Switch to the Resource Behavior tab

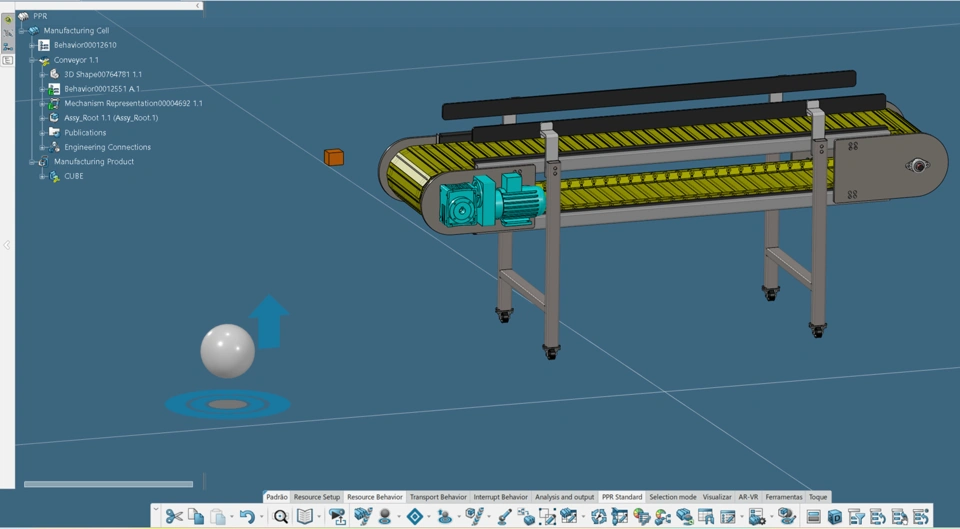375,497
